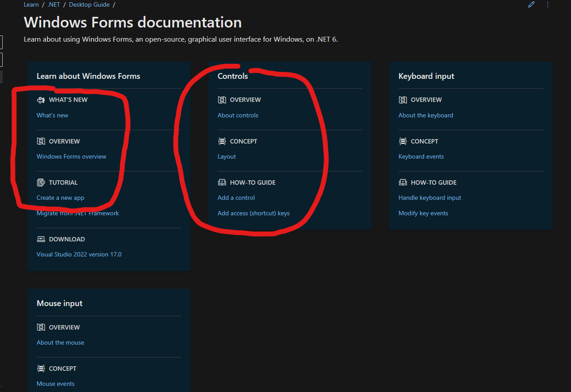Image resolution: width=571 pixels, height=392 pixels.
Task: Open the What's new link
Action: tap(52, 116)
